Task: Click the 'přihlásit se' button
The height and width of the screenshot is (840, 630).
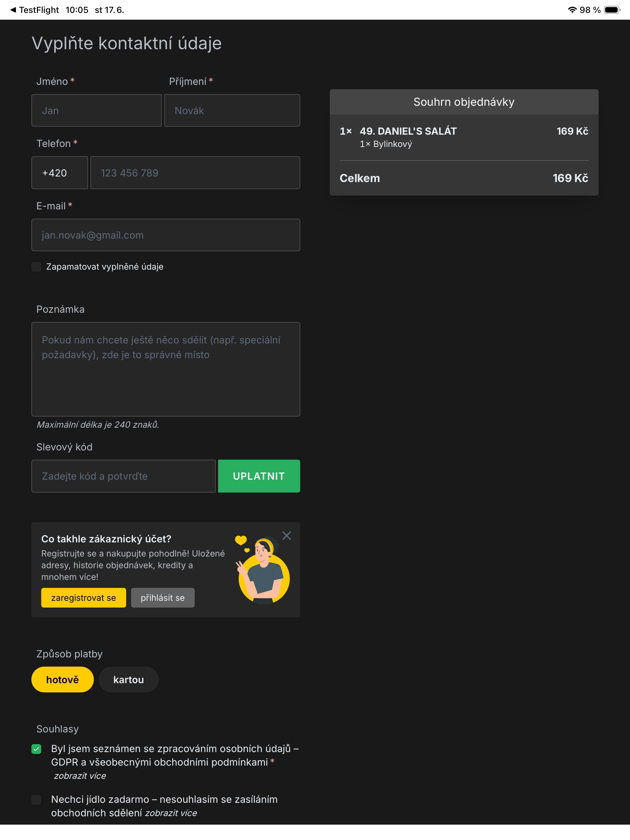Action: (x=163, y=598)
